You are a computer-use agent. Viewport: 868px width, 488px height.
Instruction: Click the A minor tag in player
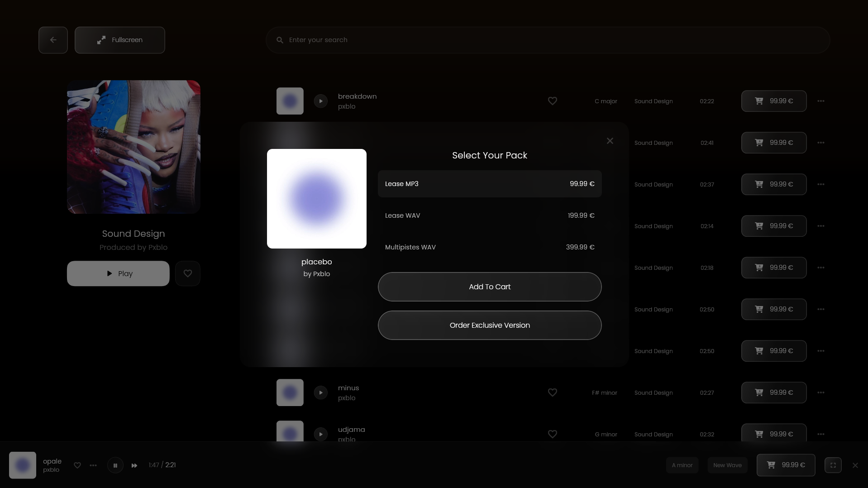tap(682, 465)
